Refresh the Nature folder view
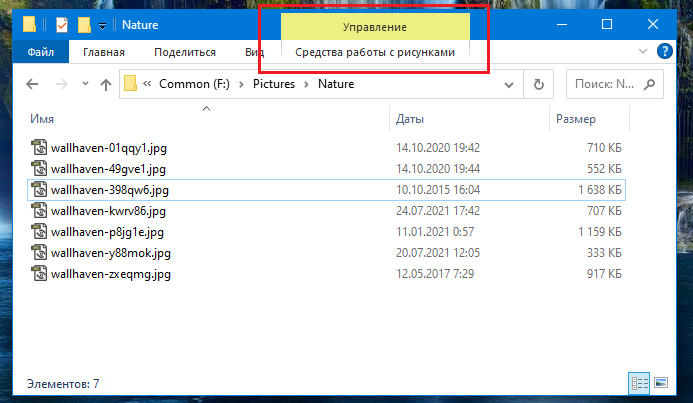The height and width of the screenshot is (403, 693). point(539,85)
